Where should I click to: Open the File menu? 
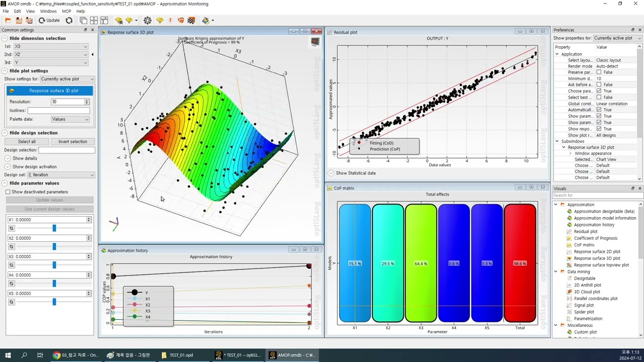(6, 11)
